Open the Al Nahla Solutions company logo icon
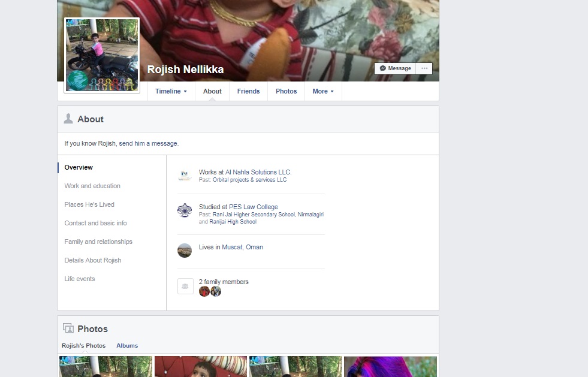Screen dimensions: 588x377 tap(185, 176)
